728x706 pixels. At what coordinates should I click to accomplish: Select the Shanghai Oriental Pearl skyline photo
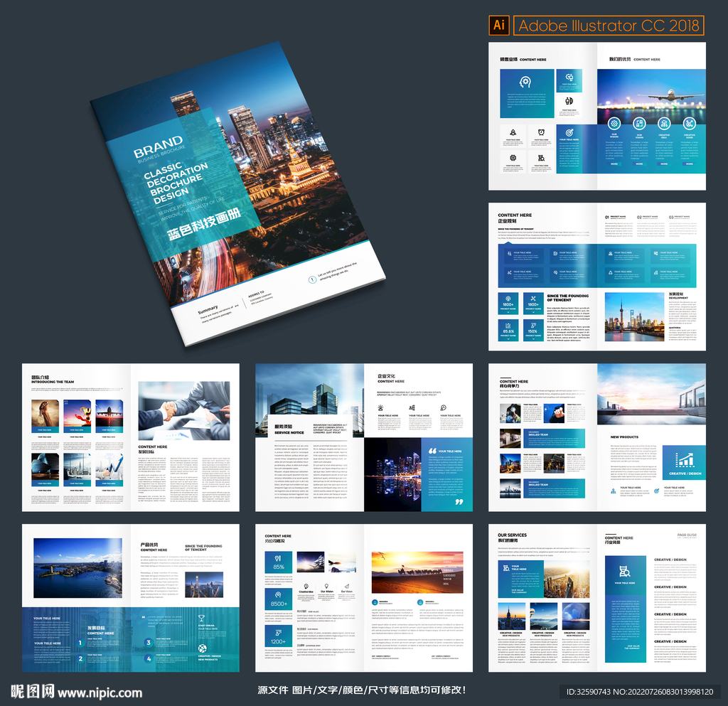click(x=634, y=316)
